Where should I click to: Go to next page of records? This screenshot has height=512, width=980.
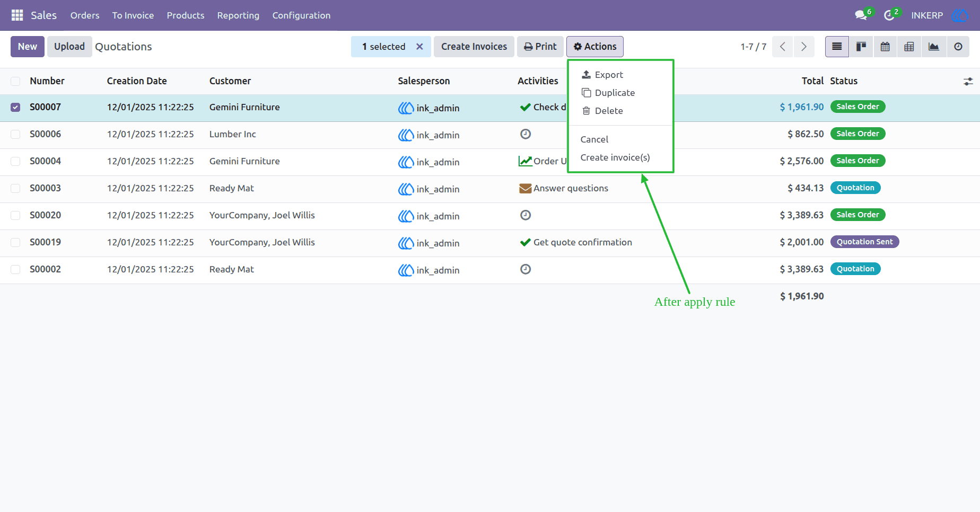(804, 47)
